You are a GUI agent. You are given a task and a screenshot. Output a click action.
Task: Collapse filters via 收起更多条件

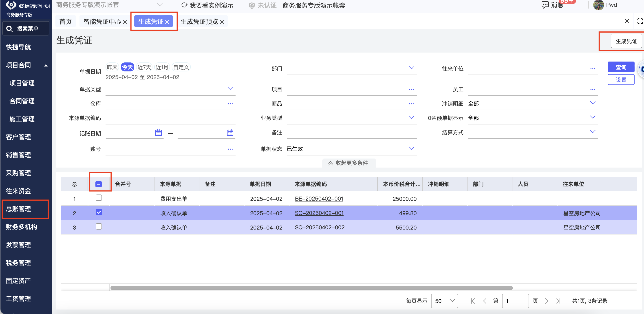[x=348, y=163]
